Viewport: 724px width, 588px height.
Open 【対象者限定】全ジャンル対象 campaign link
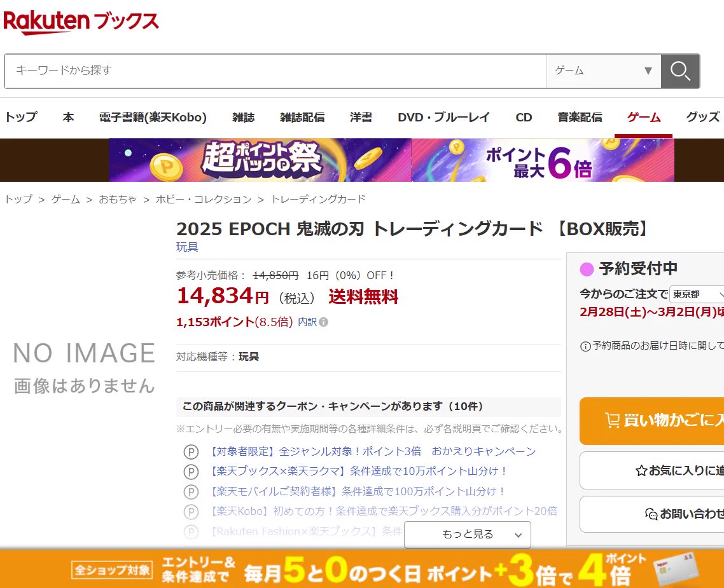[372, 451]
